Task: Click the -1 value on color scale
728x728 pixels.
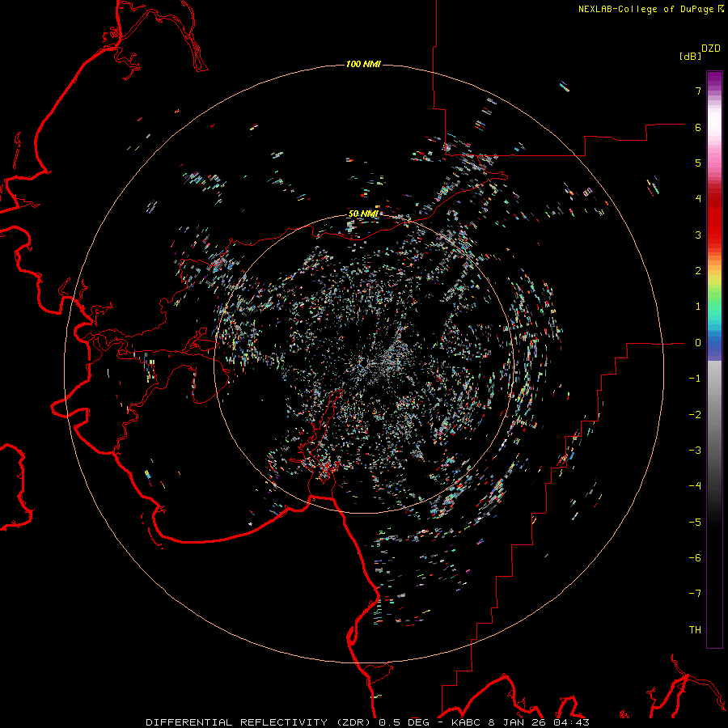Action: pyautogui.click(x=695, y=379)
